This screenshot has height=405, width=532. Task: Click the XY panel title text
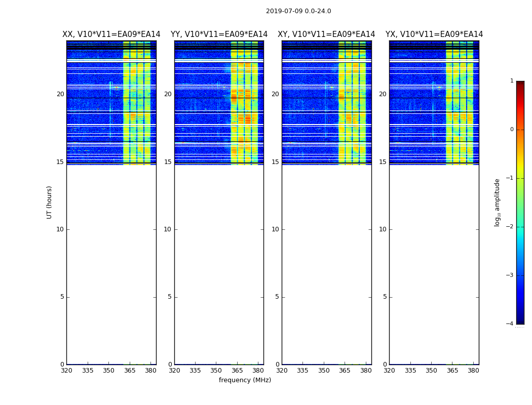[326, 34]
